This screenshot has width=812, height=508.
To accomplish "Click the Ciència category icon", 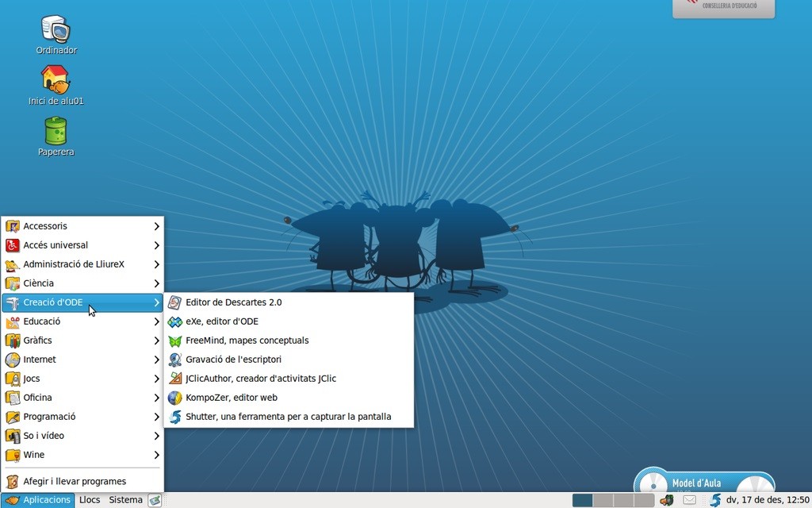I will pos(13,283).
